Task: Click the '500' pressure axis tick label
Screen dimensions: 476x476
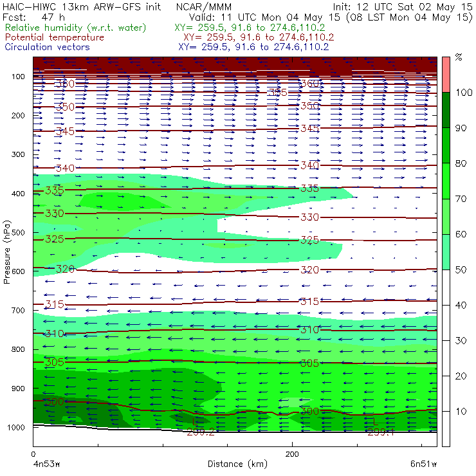Action: coord(18,233)
